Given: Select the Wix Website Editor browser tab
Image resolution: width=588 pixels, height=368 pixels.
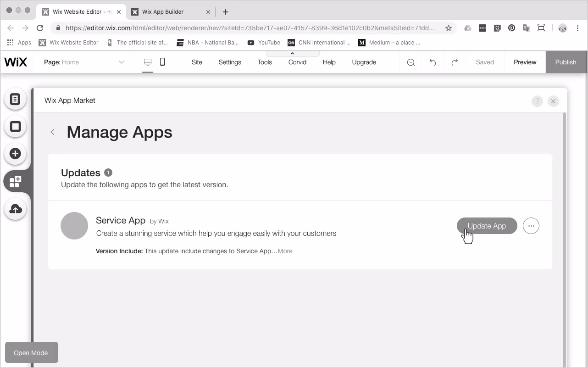Looking at the screenshot, I should pos(80,12).
